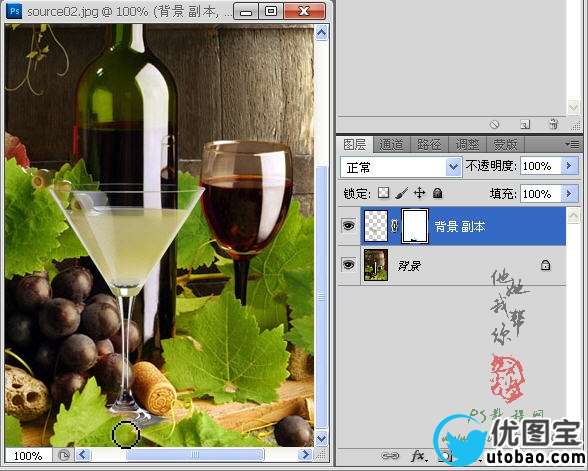Screen dimensions: 588x471
Task: Switch to the 图层 tab
Action: [x=355, y=144]
